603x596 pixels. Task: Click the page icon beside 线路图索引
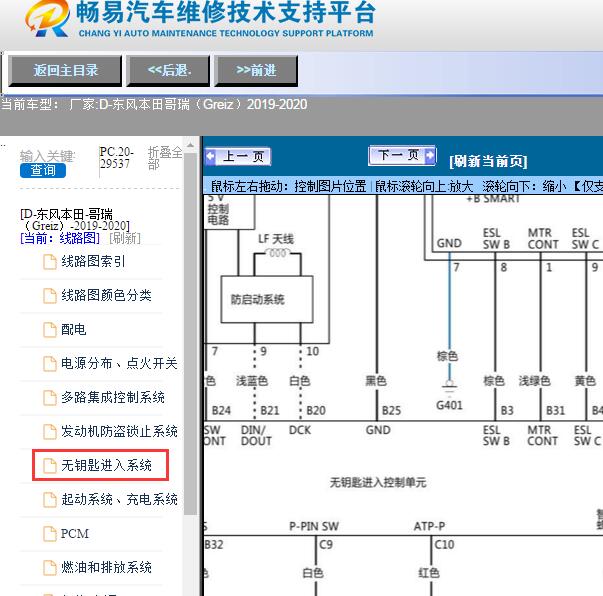(x=50, y=262)
